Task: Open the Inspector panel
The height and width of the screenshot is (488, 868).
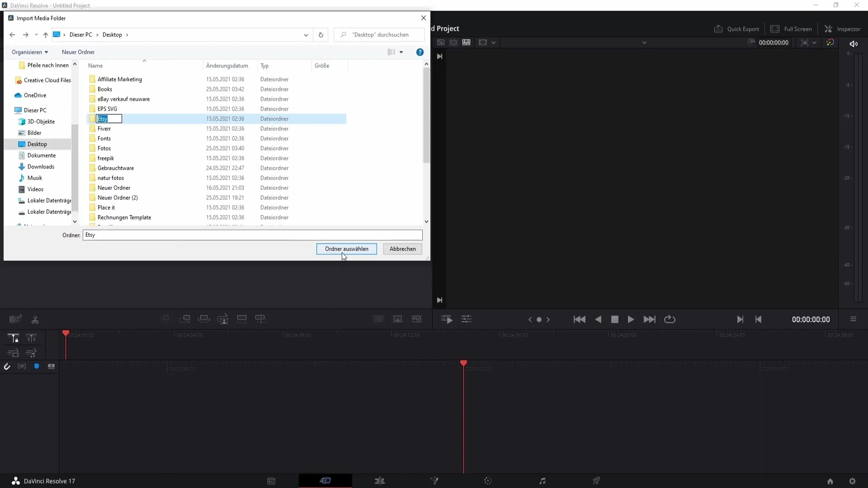Action: point(843,29)
